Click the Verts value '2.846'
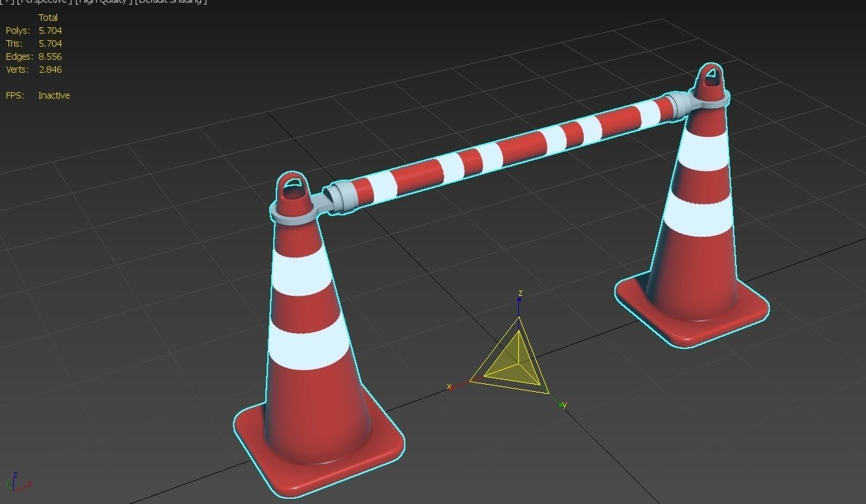 (x=50, y=69)
